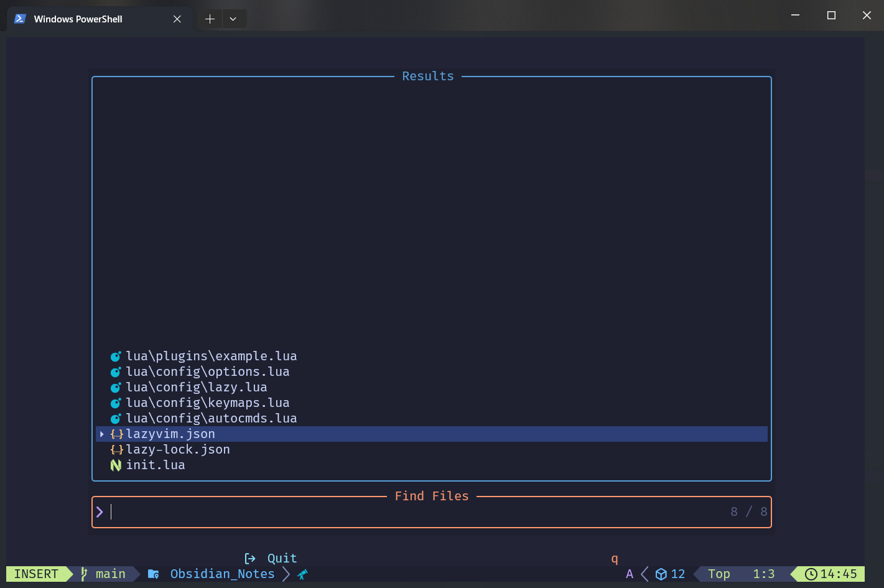Minimize the terminal window
The image size is (884, 588).
pyautogui.click(x=795, y=16)
